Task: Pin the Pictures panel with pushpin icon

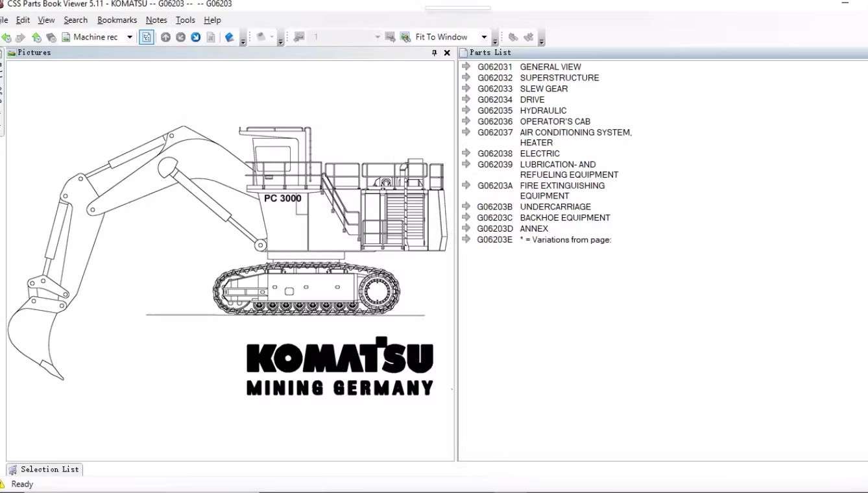Action: tap(434, 53)
